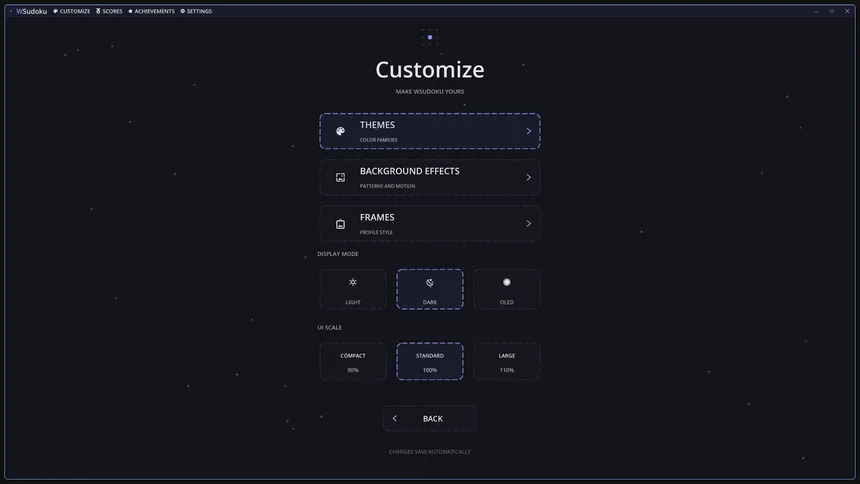Click the Customize page heading
Viewport: 860px width, 484px height.
tap(429, 70)
